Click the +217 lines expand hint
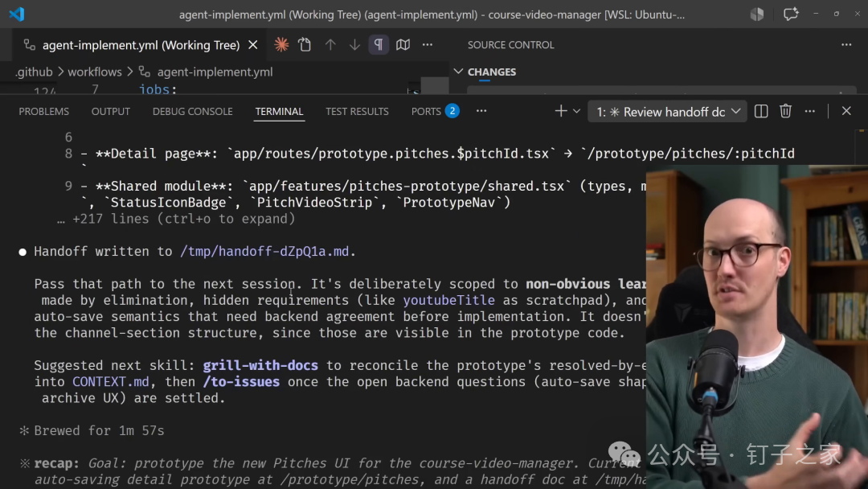The image size is (868, 489). click(x=176, y=219)
